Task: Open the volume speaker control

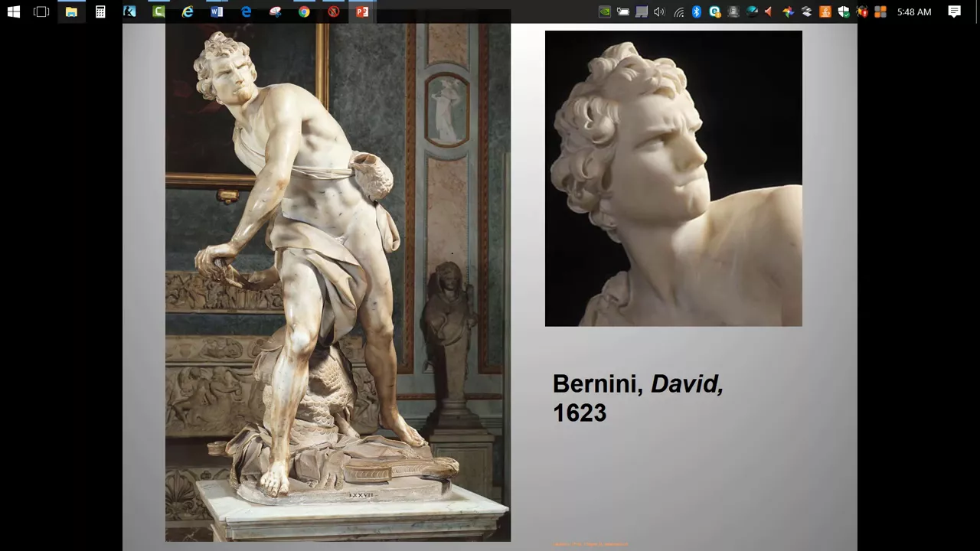Action: coord(659,11)
